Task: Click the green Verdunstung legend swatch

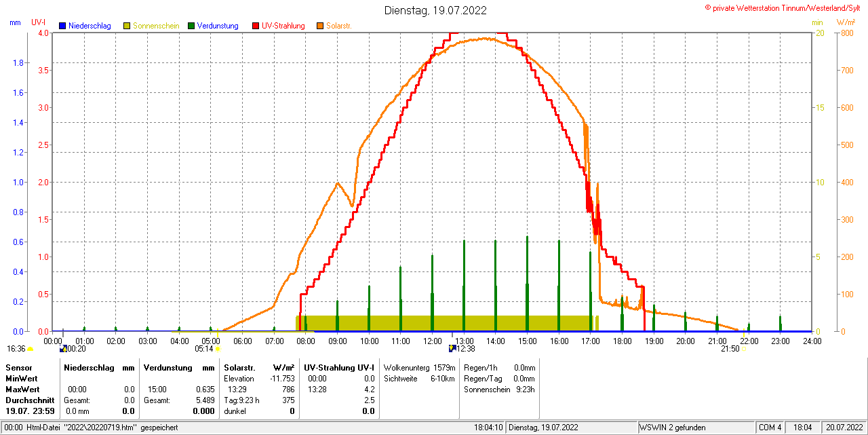Action: pyautogui.click(x=191, y=26)
